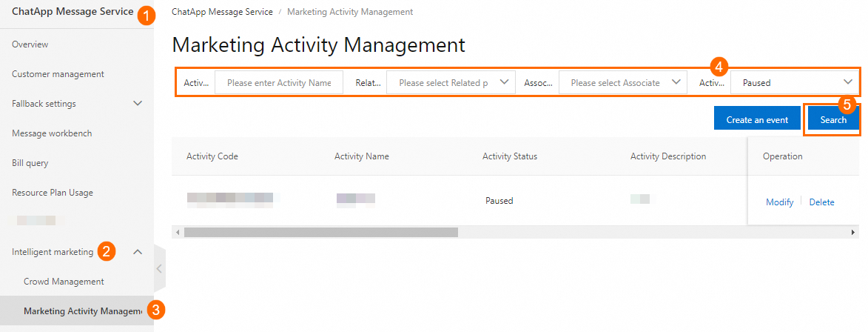Click the table's horizontal scrollbar thumb

(320, 233)
